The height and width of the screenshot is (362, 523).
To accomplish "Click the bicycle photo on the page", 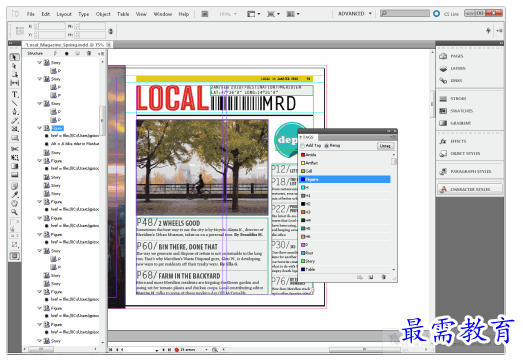I will click(x=202, y=167).
